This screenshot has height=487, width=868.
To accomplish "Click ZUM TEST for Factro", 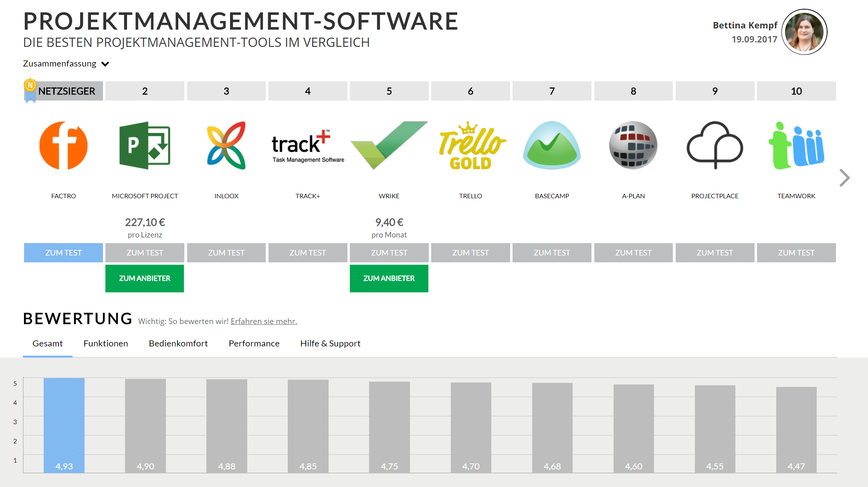I will (63, 253).
